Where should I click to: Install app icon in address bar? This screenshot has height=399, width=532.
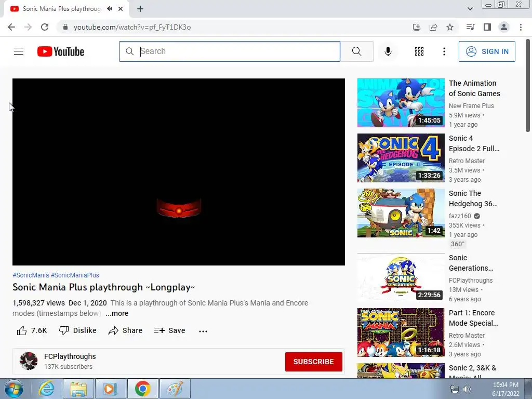point(417,27)
